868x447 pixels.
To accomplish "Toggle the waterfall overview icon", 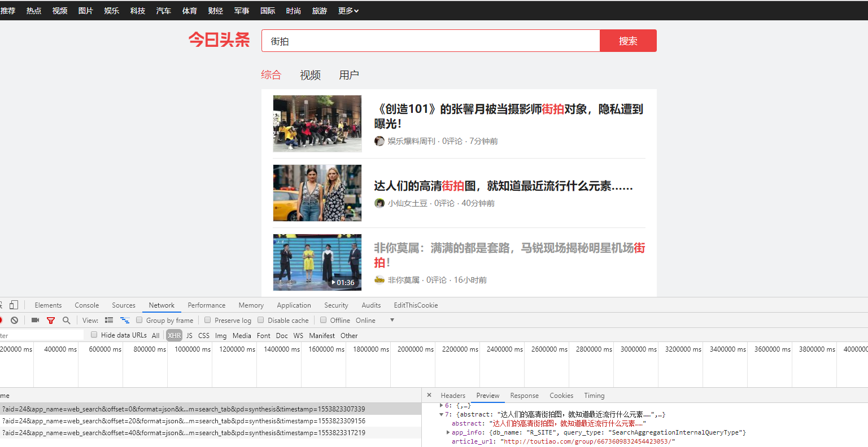I will tap(125, 320).
